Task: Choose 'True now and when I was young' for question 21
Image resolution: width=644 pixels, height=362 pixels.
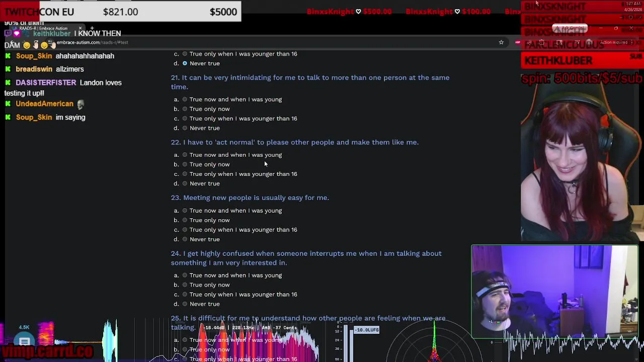Action: click(185, 100)
